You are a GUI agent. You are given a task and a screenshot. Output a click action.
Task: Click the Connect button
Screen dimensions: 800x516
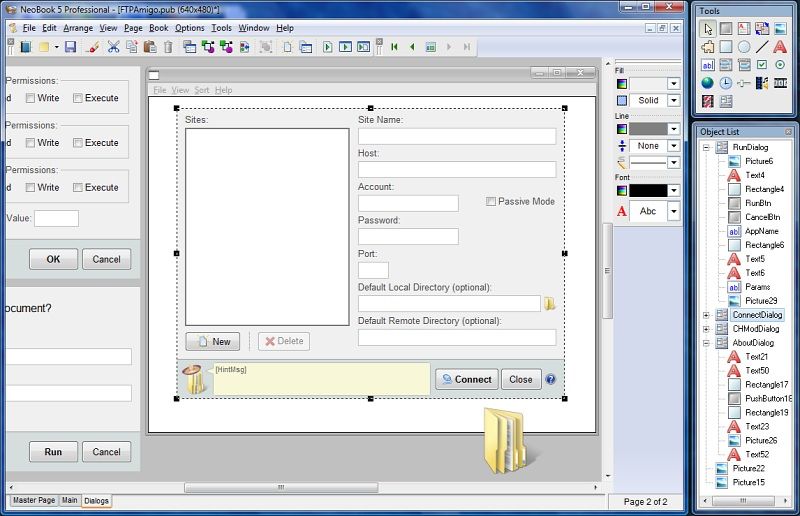466,379
